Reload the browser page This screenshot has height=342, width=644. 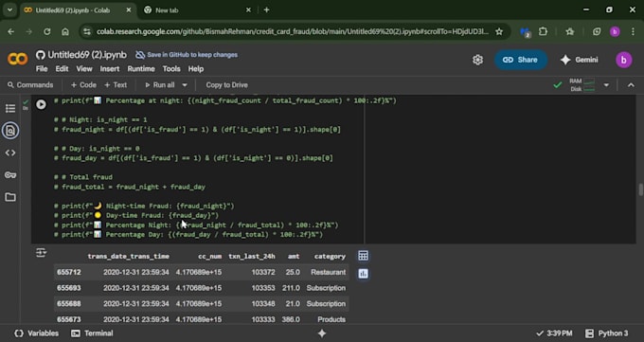coord(47,31)
